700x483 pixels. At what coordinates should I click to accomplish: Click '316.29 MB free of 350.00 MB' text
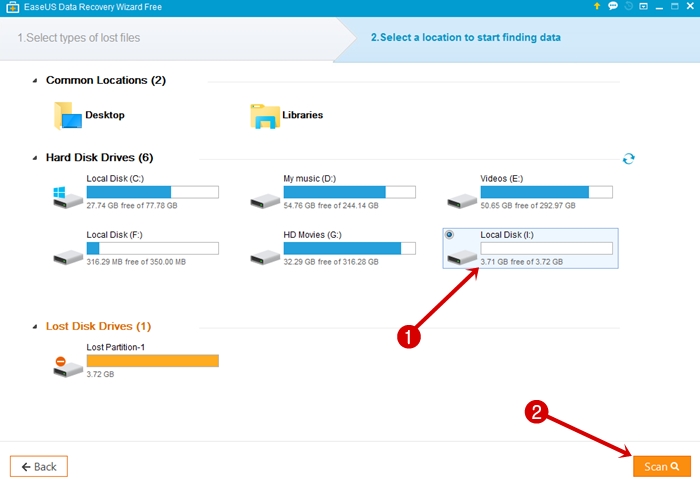[x=136, y=262]
